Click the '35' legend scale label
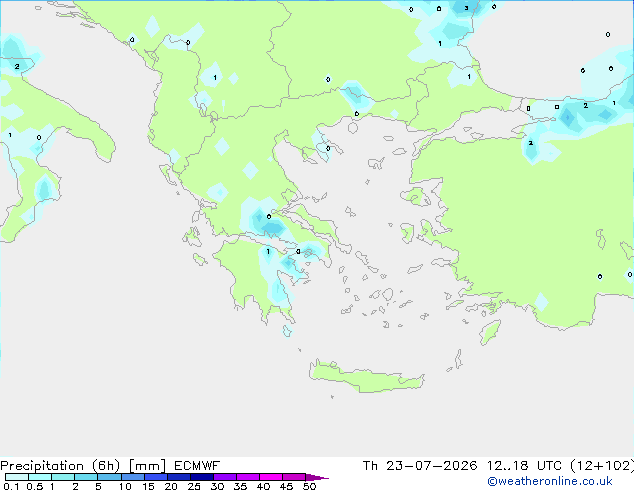The width and height of the screenshot is (634, 490). 240,486
